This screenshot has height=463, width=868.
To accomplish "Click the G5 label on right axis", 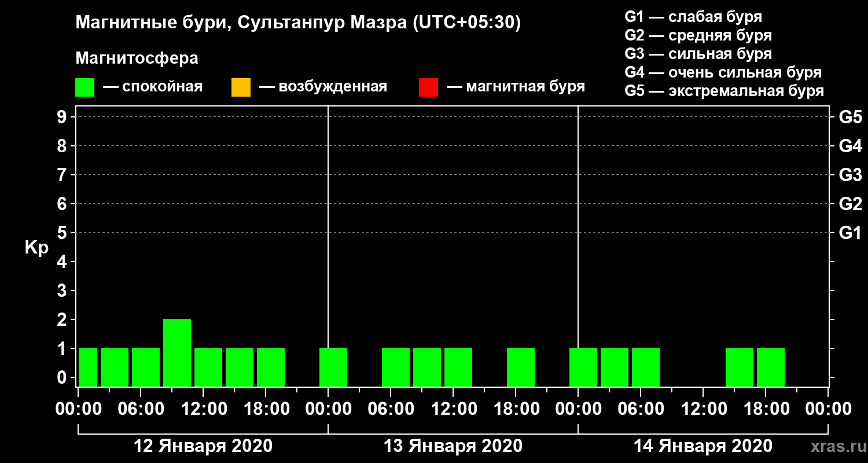I will 850,117.
